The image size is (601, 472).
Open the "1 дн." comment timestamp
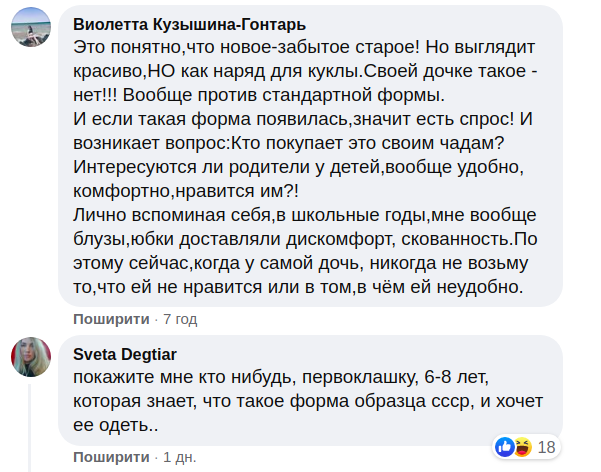coord(179,456)
